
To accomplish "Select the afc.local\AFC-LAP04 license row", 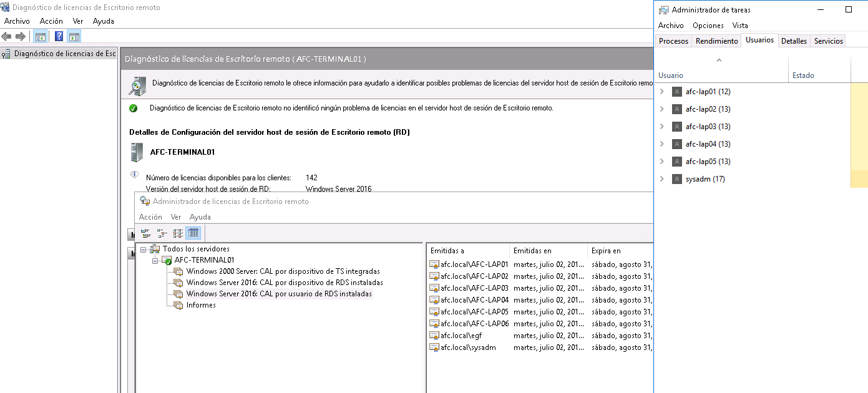I will tap(540, 300).
